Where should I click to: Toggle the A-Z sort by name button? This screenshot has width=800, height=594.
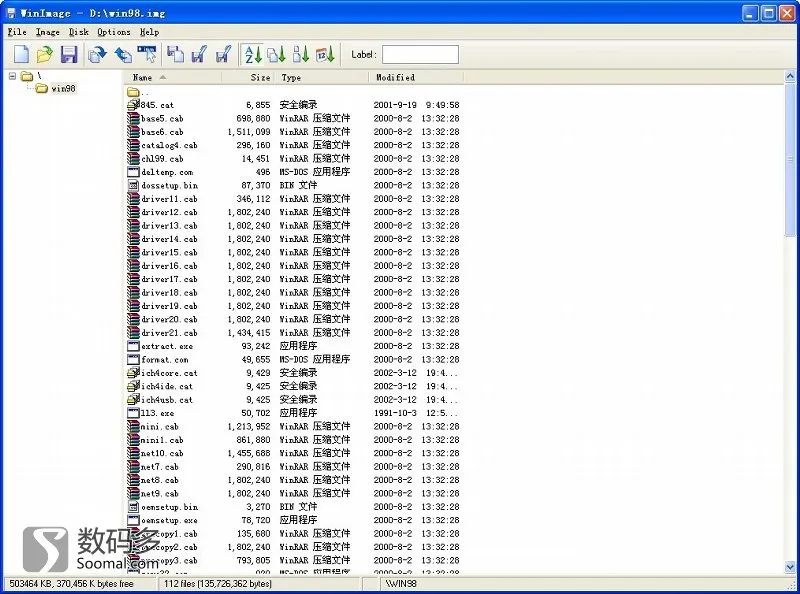(x=253, y=54)
